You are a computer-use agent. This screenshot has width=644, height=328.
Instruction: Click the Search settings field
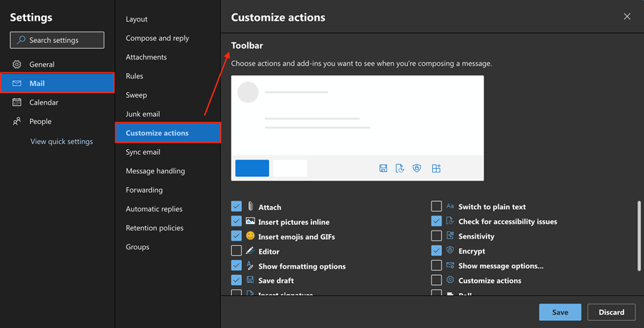[57, 40]
